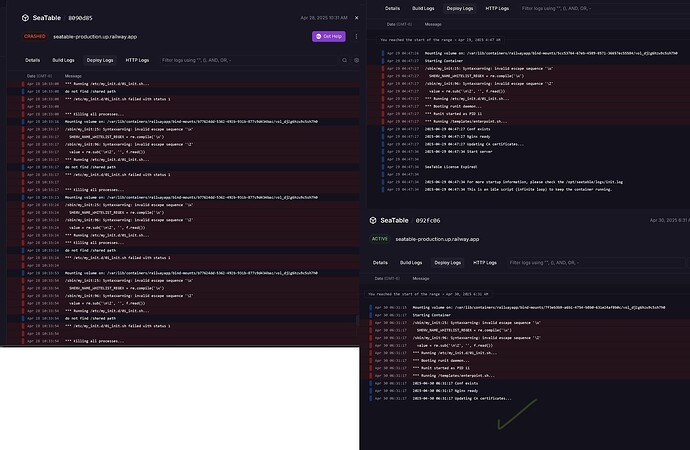
Task: Open seatable-production.up.railway.app link next to CRASHED
Action: tap(95, 37)
